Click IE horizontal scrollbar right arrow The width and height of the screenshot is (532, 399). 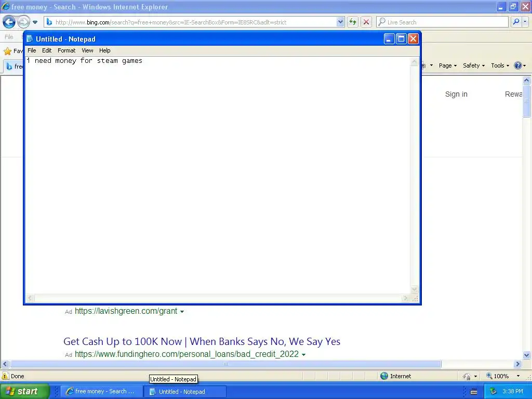tap(517, 364)
